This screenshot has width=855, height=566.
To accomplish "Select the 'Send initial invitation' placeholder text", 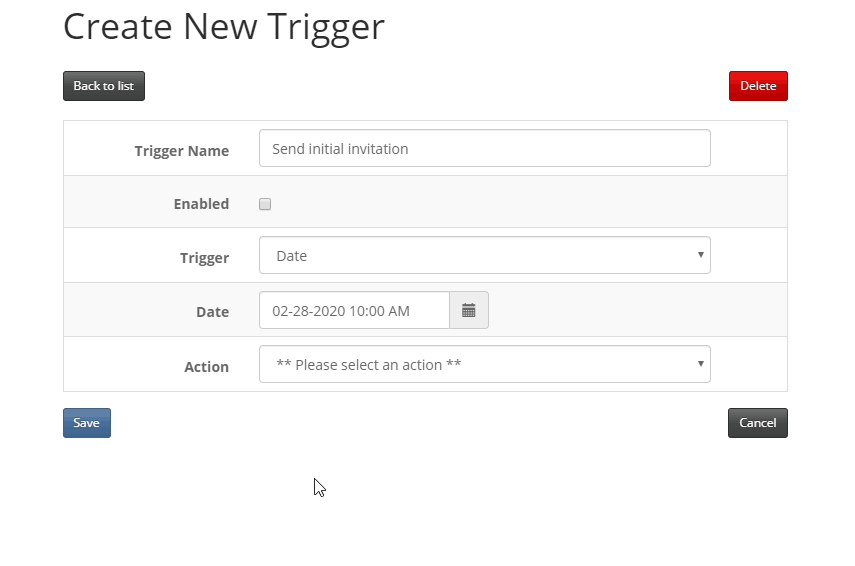I will (x=340, y=149).
